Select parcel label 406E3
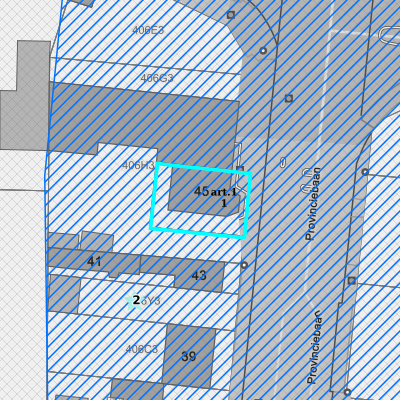The image size is (400, 400). coord(148,30)
